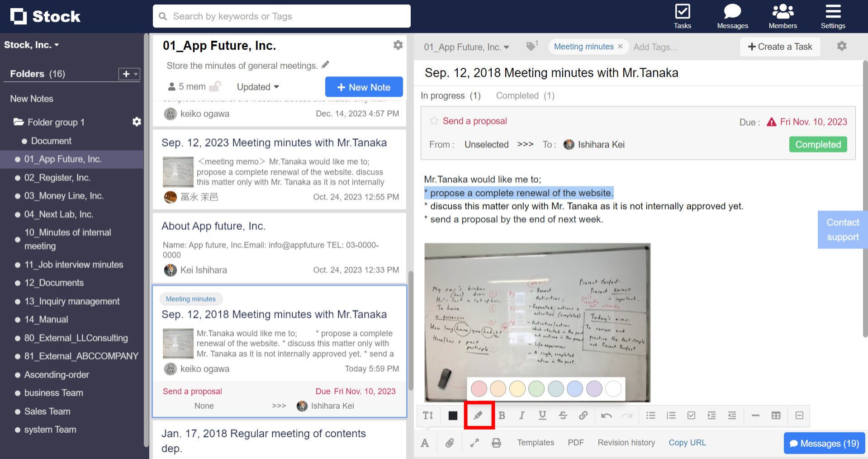The image size is (868, 459).
Task: Open Members from the navigation bar
Action: 783,16
